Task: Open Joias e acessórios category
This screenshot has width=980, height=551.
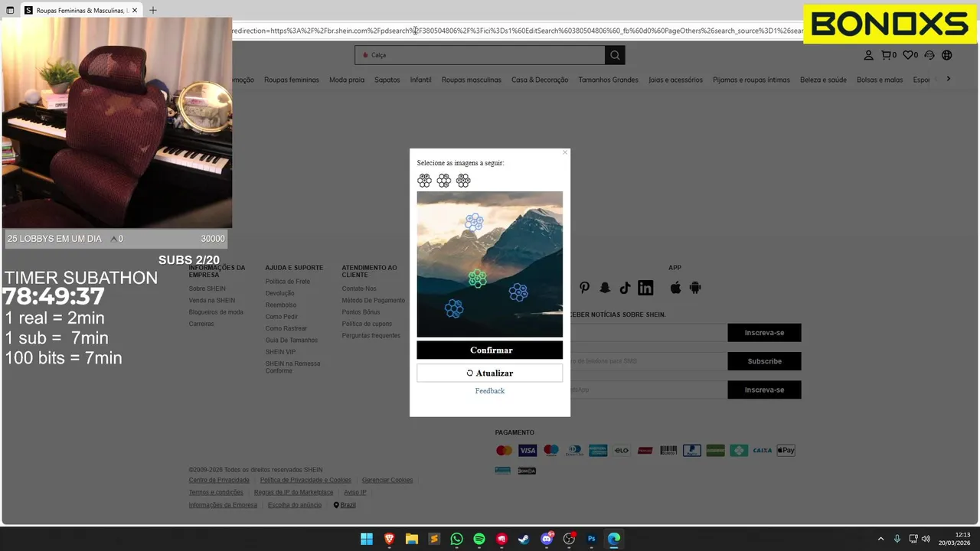Action: pos(675,80)
